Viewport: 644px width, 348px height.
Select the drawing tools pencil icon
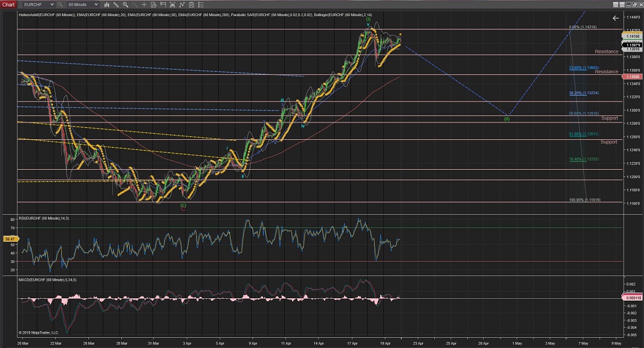(x=116, y=4)
